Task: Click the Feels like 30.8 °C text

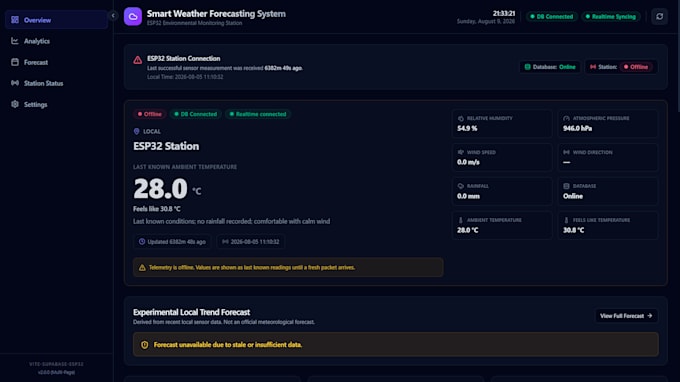Action: (x=157, y=209)
